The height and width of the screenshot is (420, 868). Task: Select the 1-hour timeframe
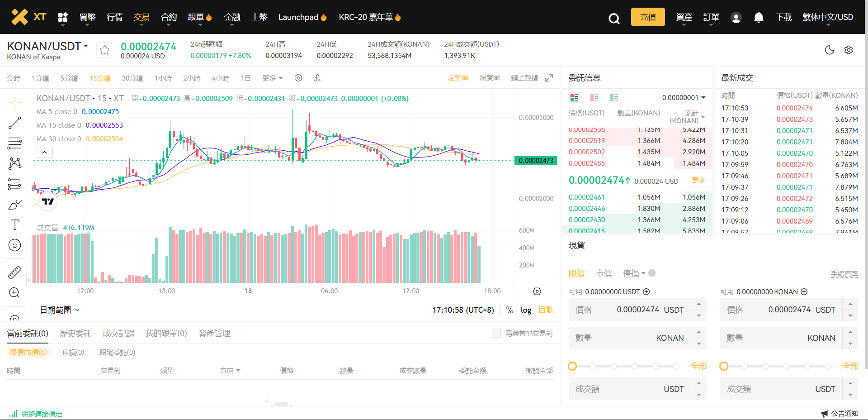pyautogui.click(x=163, y=78)
